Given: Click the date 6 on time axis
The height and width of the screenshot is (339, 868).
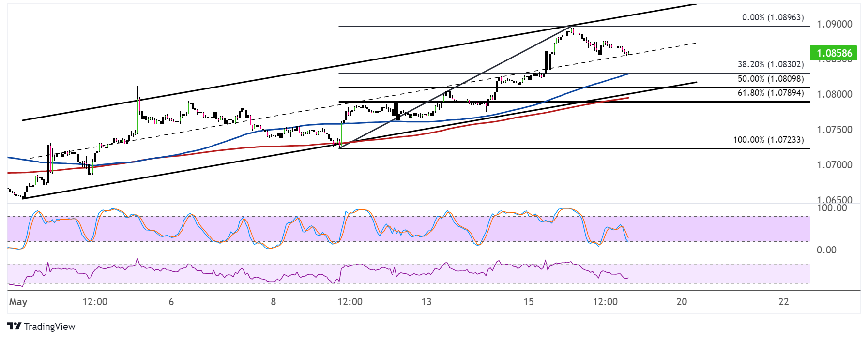Looking at the screenshot, I should (171, 302).
